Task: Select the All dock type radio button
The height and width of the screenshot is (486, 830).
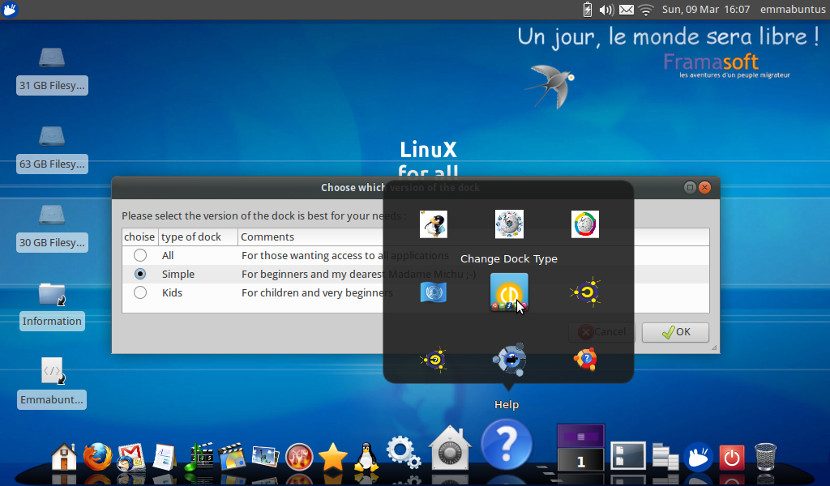Action: (140, 255)
